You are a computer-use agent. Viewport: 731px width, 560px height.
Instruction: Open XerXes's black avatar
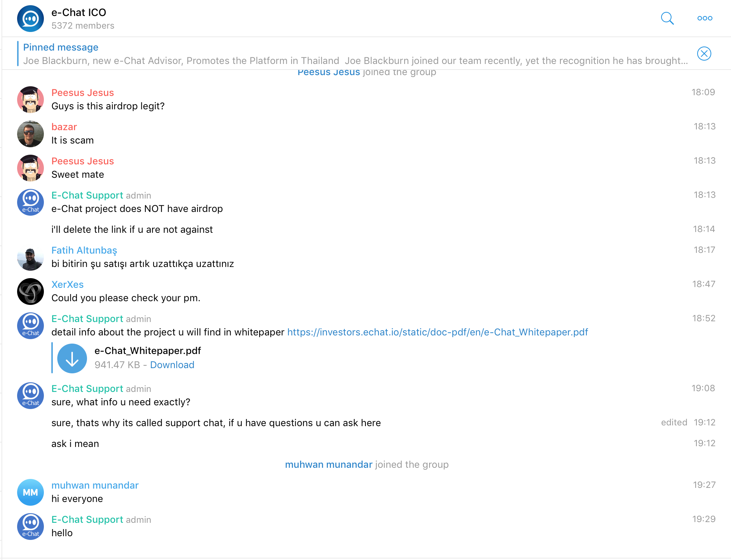(30, 292)
